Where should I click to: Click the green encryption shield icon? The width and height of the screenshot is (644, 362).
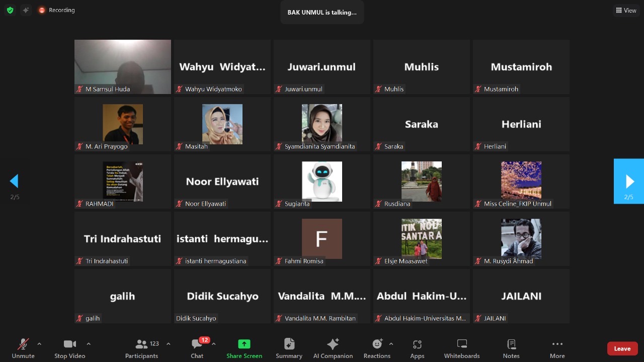[x=10, y=10]
